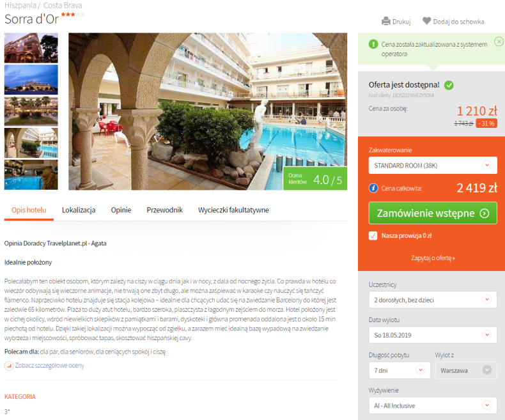
Task: Click the hotel star rating icons
Action: [73, 14]
